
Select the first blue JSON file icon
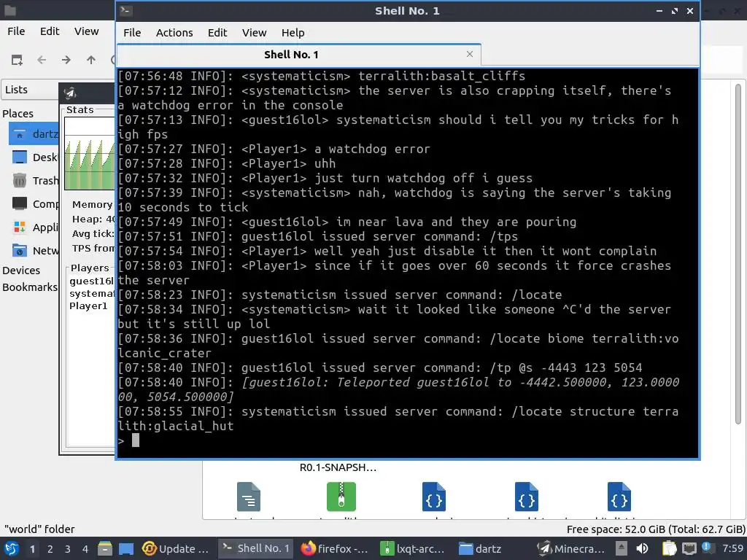pos(433,497)
